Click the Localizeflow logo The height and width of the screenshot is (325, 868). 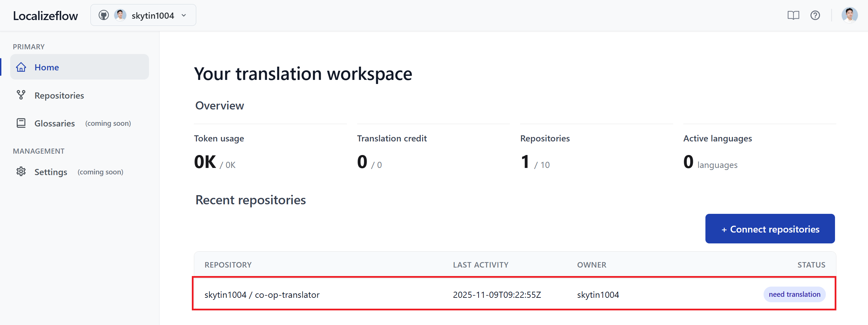tap(45, 15)
